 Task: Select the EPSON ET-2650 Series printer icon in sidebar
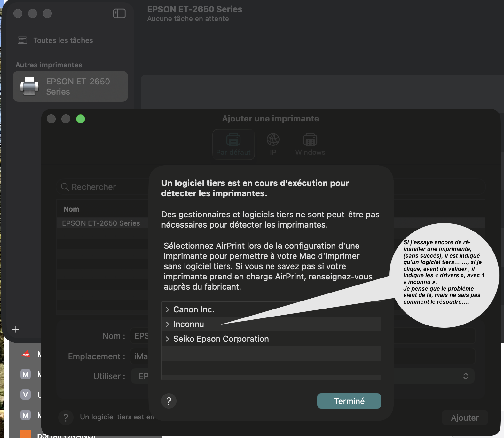click(29, 86)
